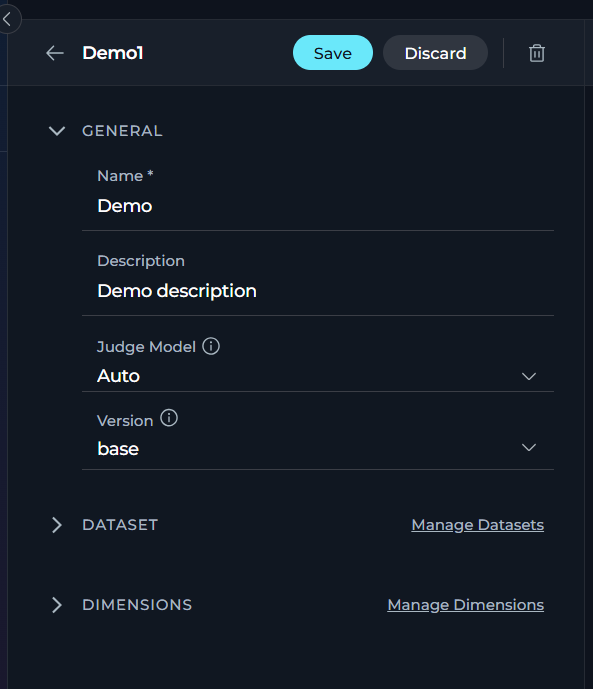
Task: Edit the Name field containing Demo
Action: [318, 206]
